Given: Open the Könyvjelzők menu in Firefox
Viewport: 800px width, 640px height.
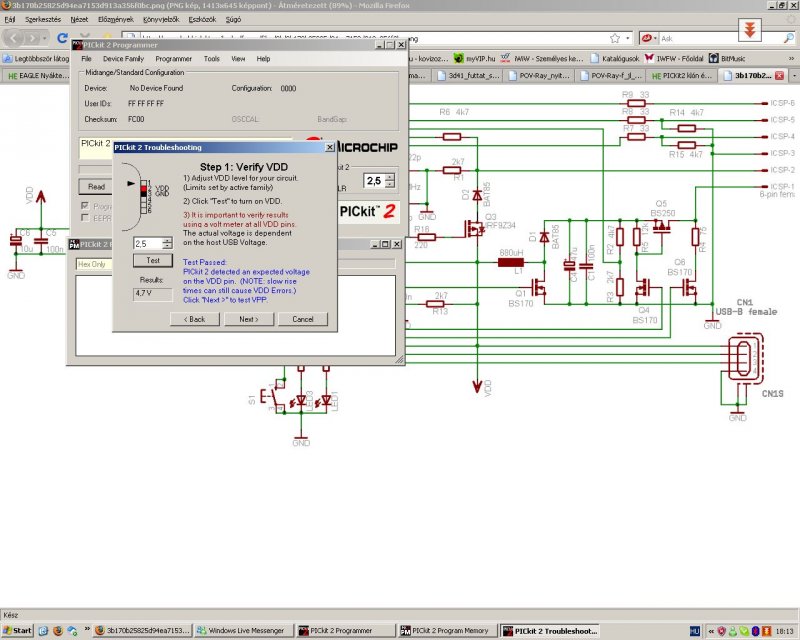Looking at the screenshot, I should [161, 19].
